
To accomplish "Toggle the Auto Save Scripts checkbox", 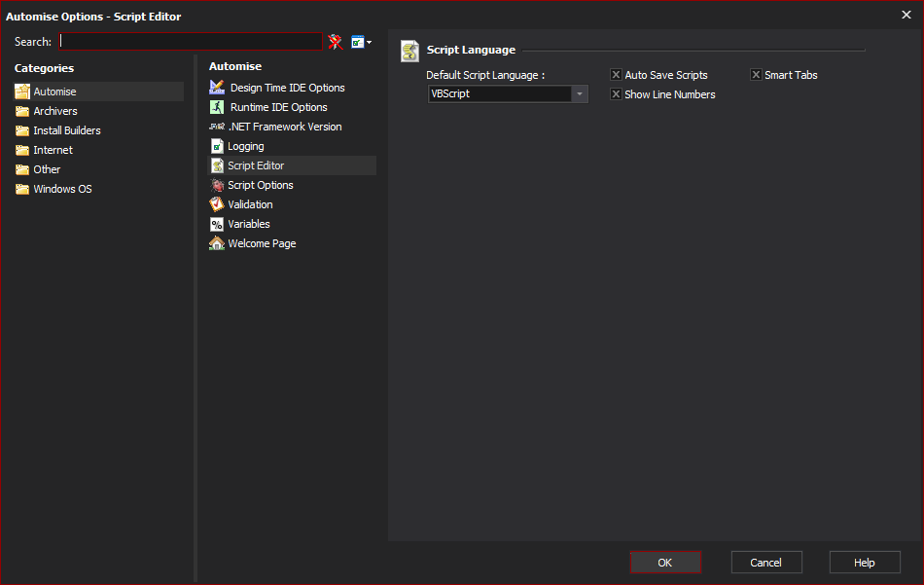I will [x=616, y=74].
